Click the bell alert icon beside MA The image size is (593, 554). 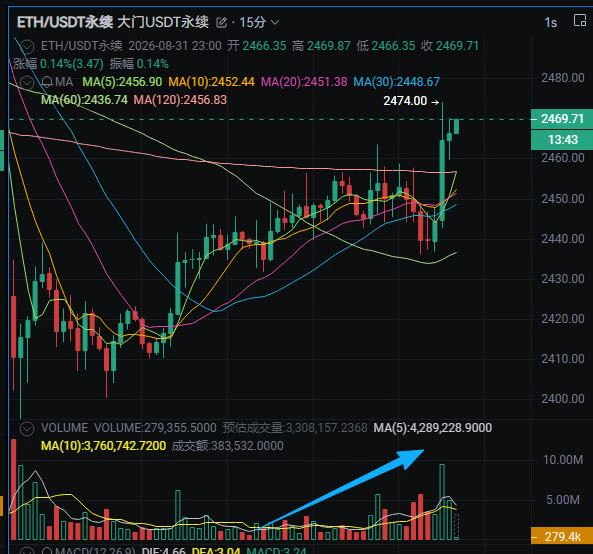(47, 82)
